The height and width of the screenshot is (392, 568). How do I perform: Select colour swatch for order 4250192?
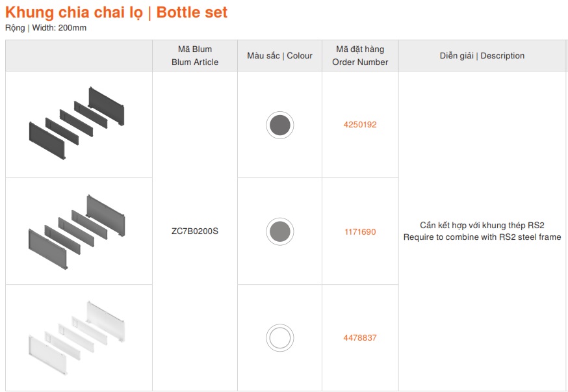pyautogui.click(x=279, y=125)
